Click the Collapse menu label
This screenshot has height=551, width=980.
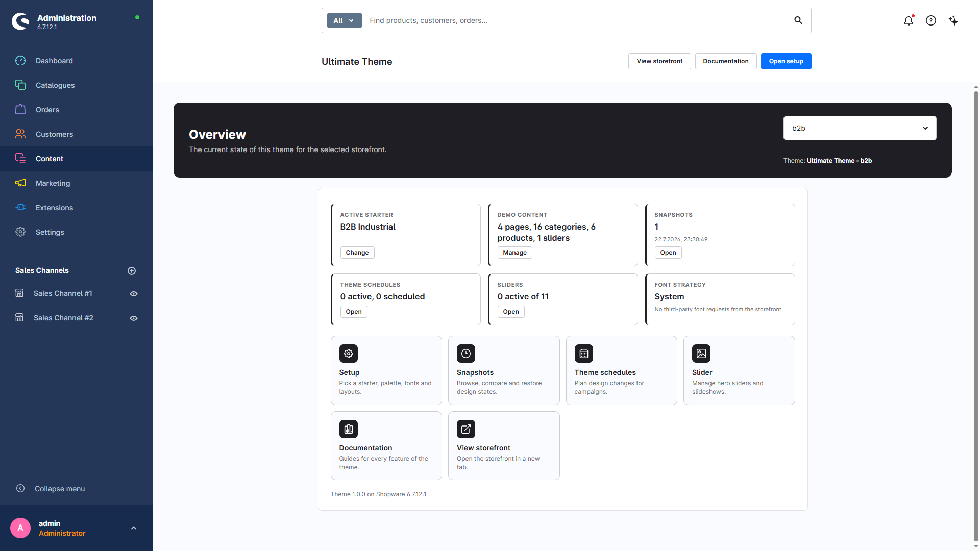tap(60, 489)
